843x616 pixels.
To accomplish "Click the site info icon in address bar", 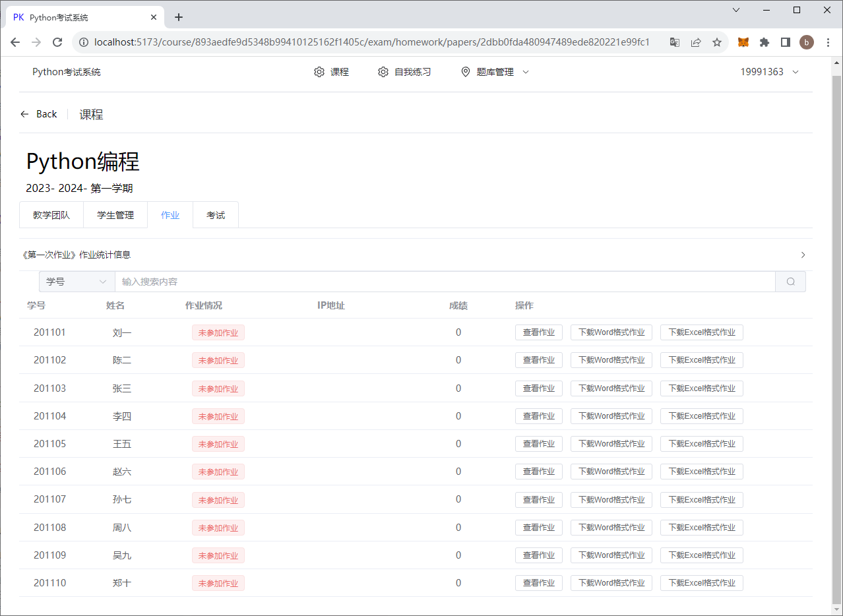I will click(84, 42).
